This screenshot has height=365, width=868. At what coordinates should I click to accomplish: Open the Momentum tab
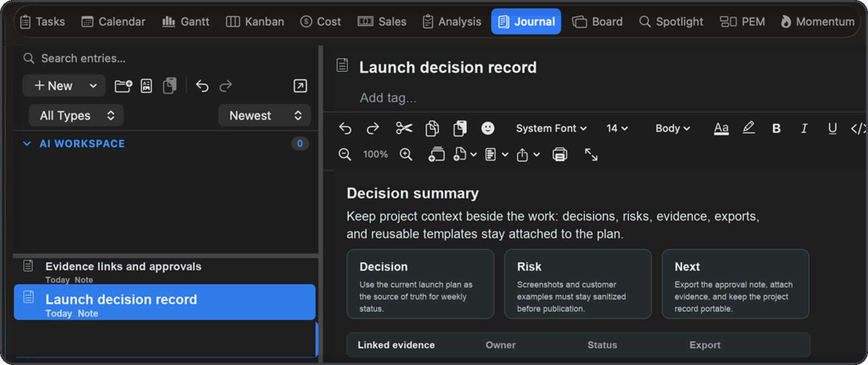pos(818,22)
